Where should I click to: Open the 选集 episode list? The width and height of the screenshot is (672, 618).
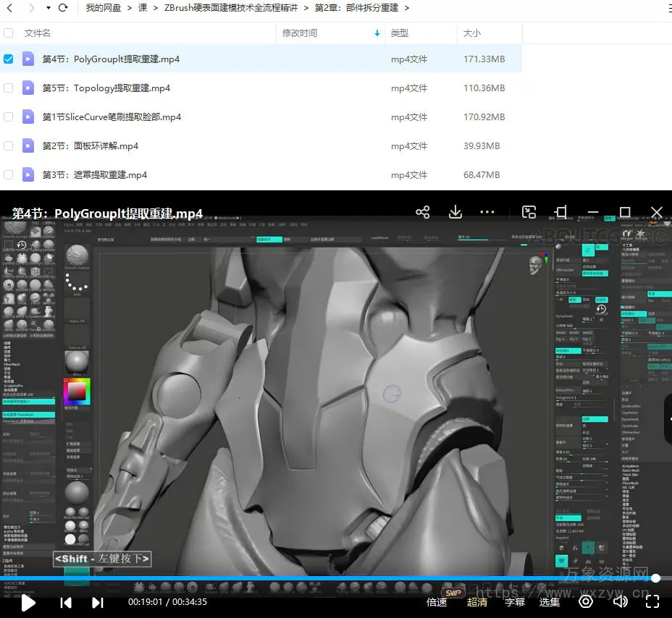(x=550, y=602)
